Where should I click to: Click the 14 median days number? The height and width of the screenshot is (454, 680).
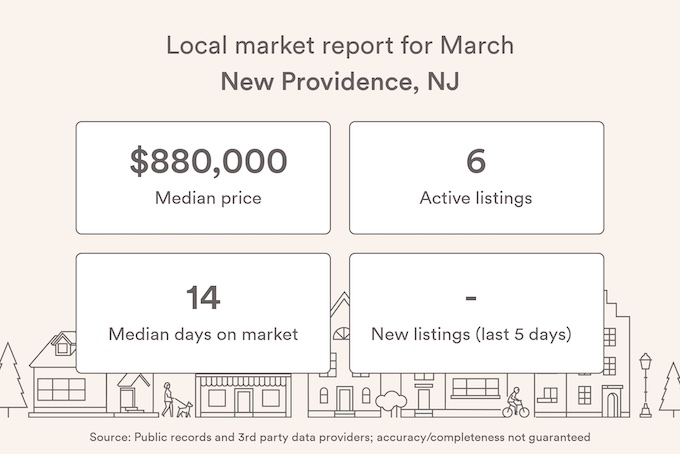(x=203, y=297)
